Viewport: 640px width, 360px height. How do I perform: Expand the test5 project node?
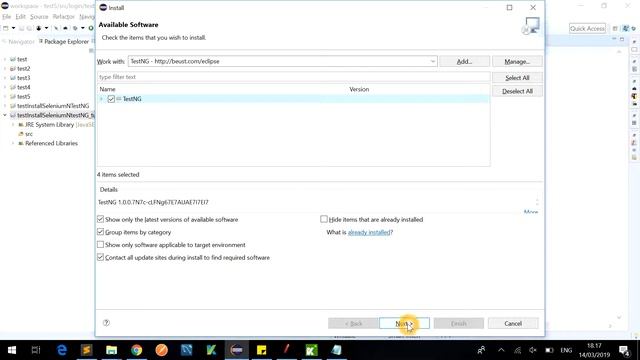(5, 96)
